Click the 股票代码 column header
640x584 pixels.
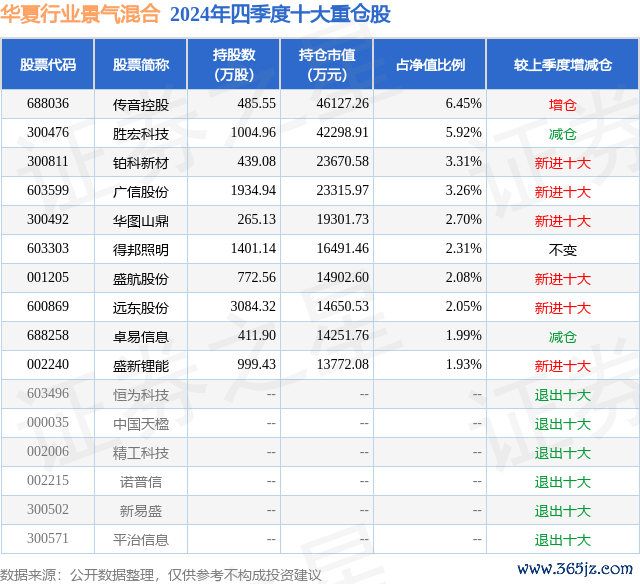click(x=48, y=64)
